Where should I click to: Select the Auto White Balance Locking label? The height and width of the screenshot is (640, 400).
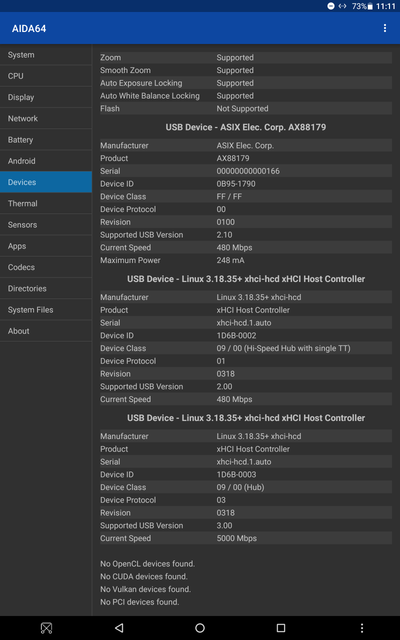150,96
